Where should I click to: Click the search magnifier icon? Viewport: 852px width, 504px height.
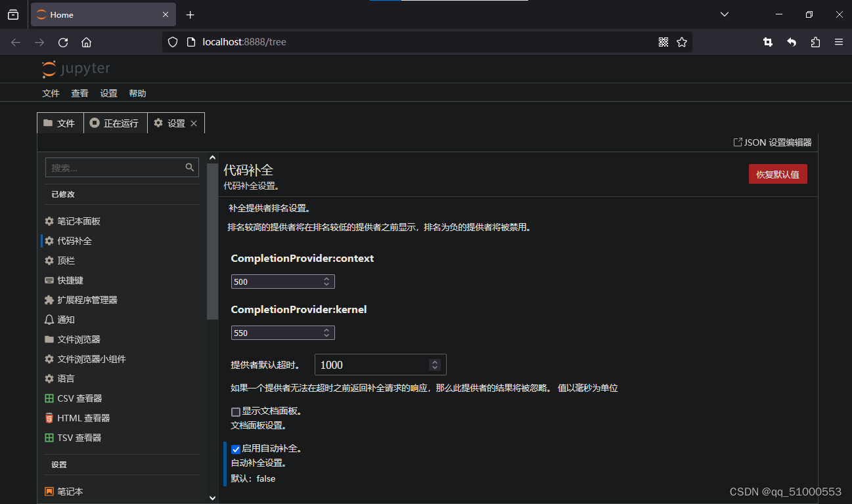tap(191, 167)
